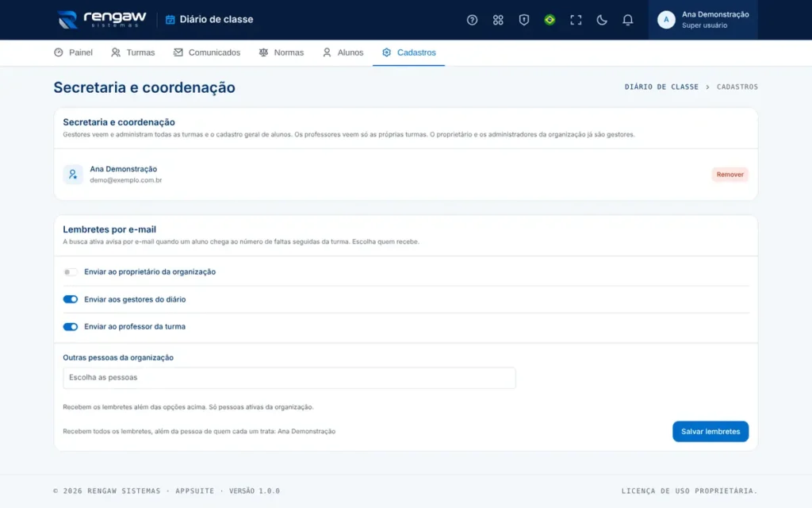Switch to dark mode moon icon

click(x=601, y=20)
